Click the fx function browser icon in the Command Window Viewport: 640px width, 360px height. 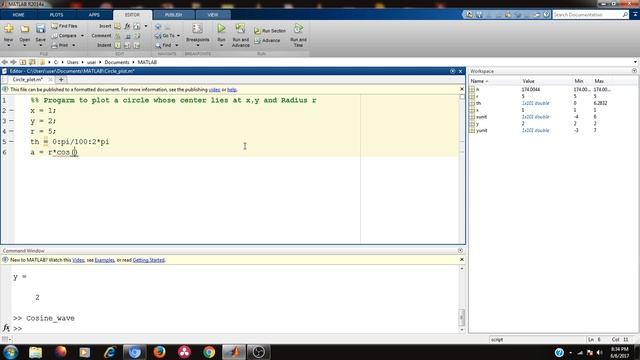pos(6,328)
